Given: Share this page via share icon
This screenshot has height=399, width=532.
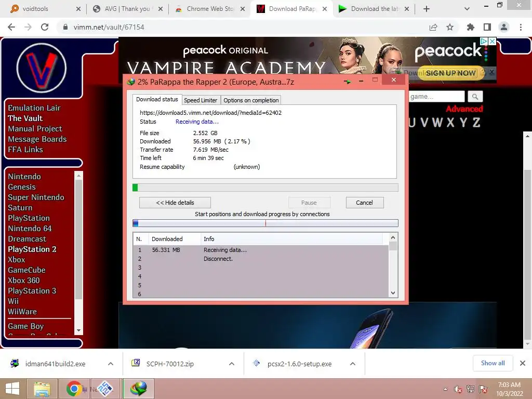Looking at the screenshot, I should pyautogui.click(x=433, y=27).
